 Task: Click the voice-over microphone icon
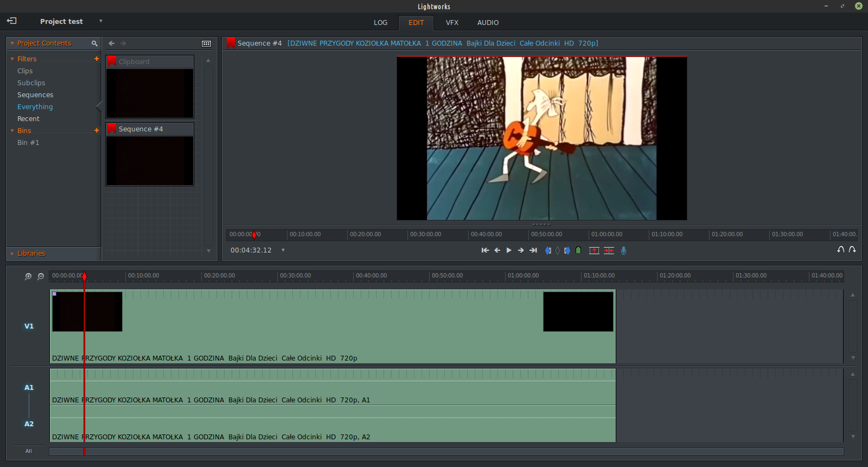click(x=624, y=250)
